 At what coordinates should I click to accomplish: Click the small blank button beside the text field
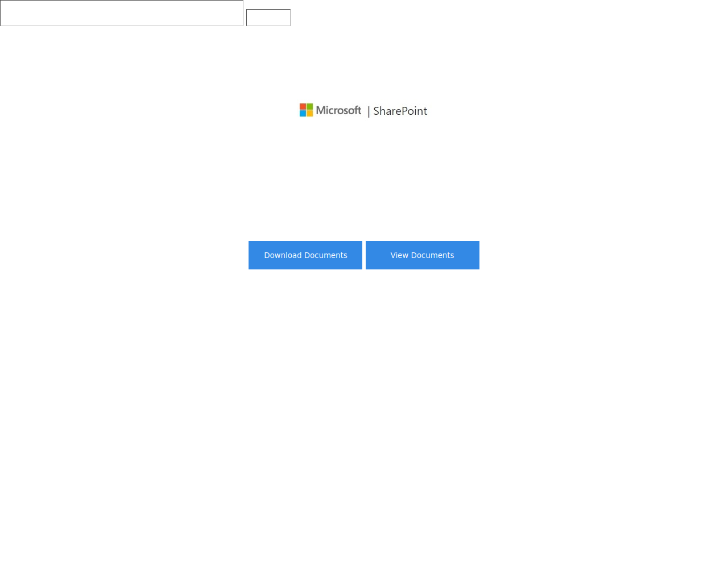pyautogui.click(x=268, y=18)
